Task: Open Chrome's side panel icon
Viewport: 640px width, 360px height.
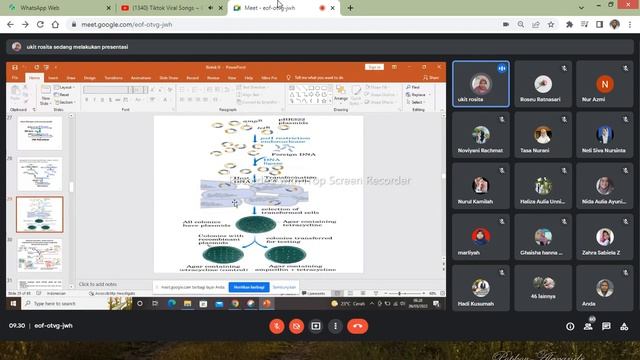Action: click(x=600, y=24)
